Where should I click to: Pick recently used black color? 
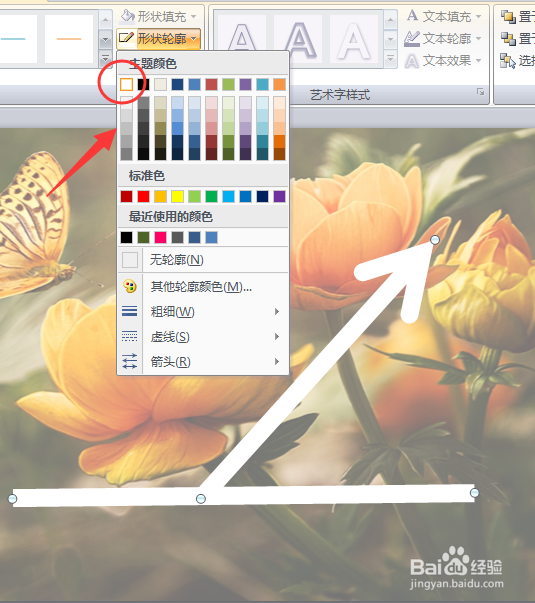tap(127, 237)
